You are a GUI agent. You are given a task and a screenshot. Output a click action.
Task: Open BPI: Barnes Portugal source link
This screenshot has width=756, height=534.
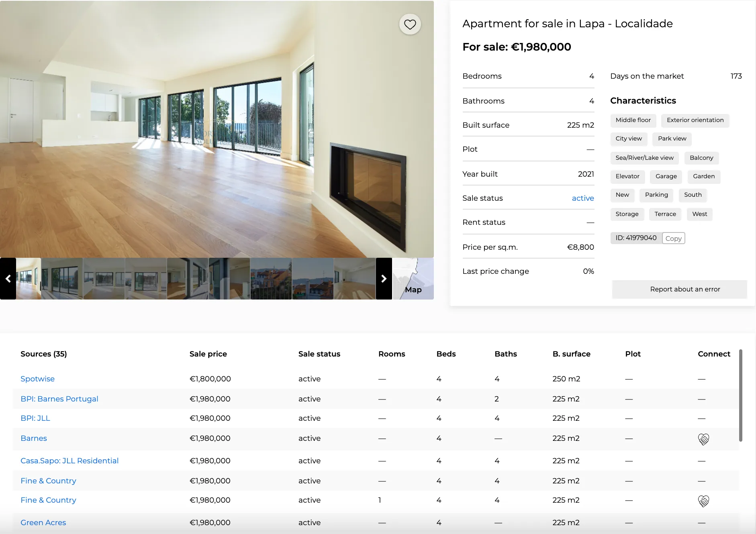pos(59,399)
